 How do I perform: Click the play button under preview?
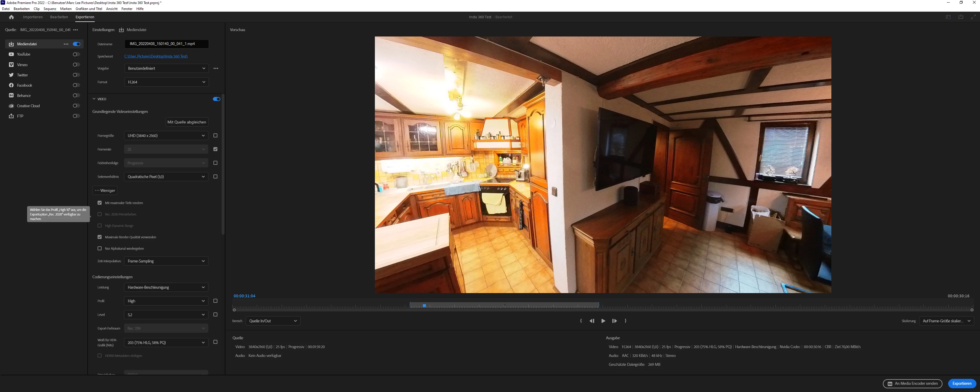click(x=603, y=321)
